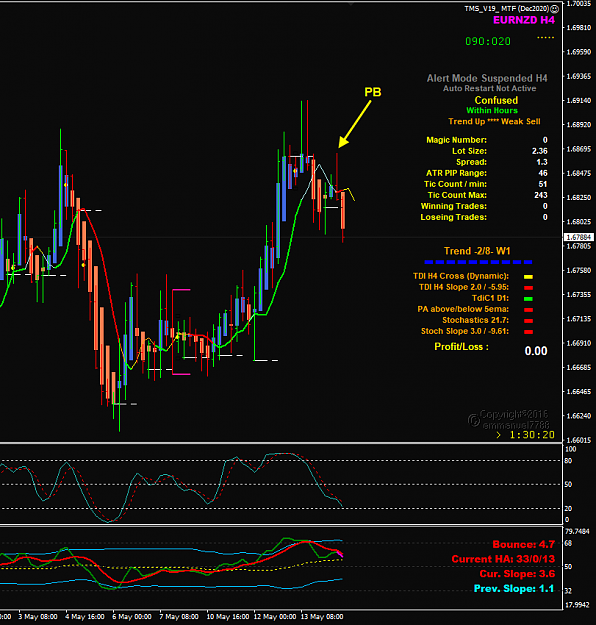Click the Cur. Slope: 3.6 readout
This screenshot has width=596, height=625.
coord(517,574)
